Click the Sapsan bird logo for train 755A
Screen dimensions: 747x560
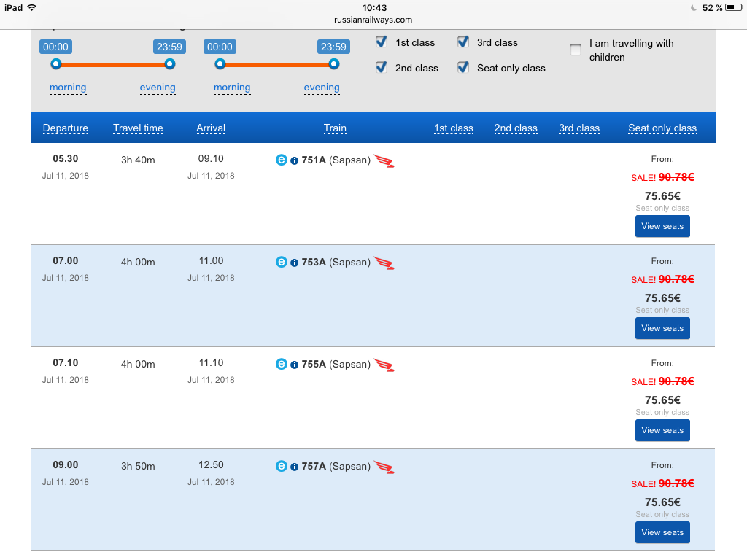coord(384,365)
